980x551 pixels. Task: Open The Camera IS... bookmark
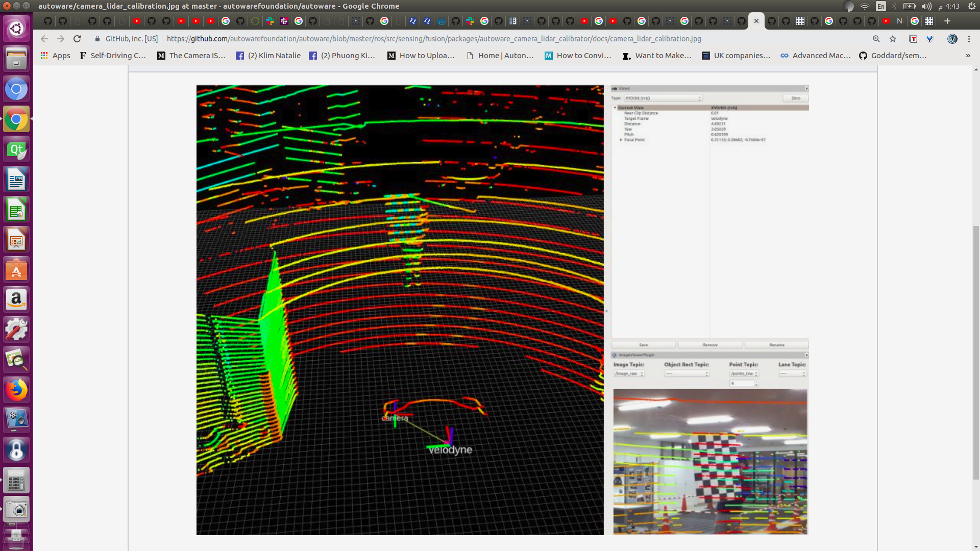click(x=191, y=56)
